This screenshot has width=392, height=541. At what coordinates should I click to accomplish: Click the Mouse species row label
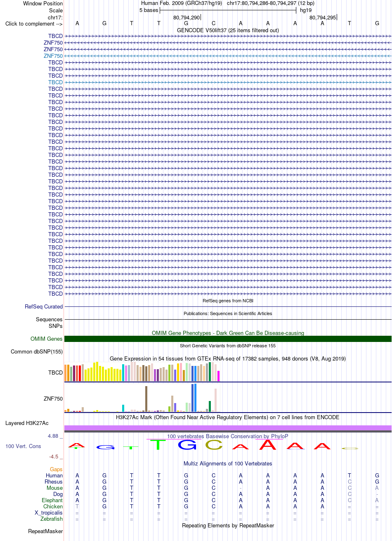point(55,488)
